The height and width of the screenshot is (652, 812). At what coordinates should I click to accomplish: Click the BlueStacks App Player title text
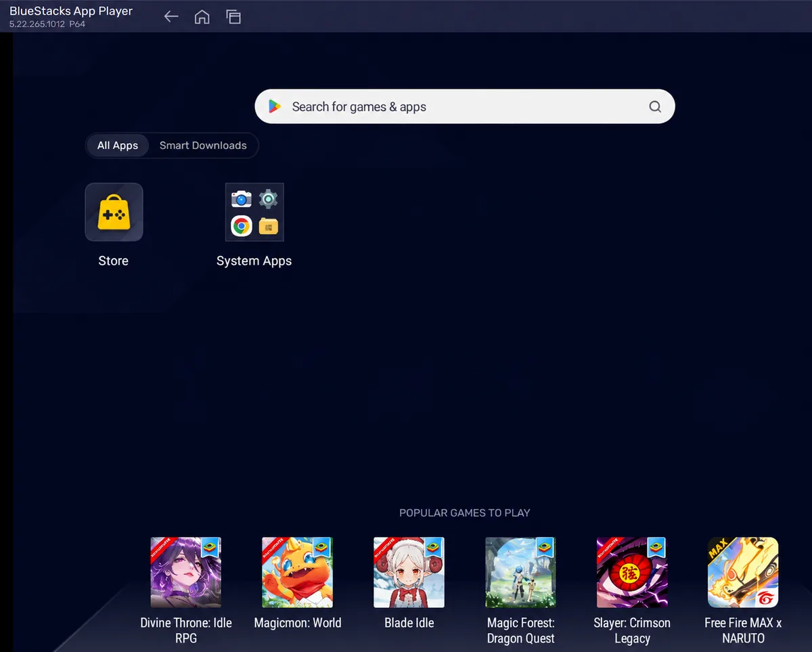(x=71, y=11)
